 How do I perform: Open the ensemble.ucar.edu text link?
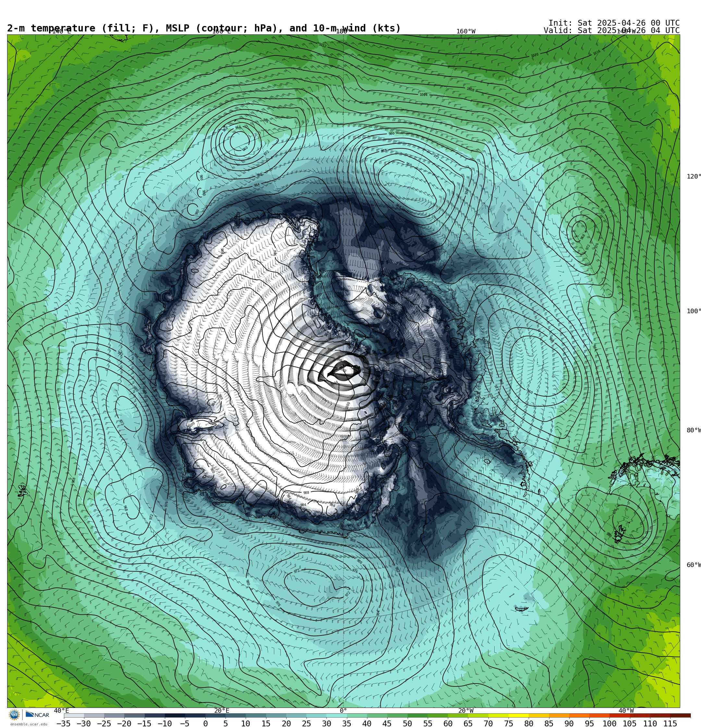29,724
